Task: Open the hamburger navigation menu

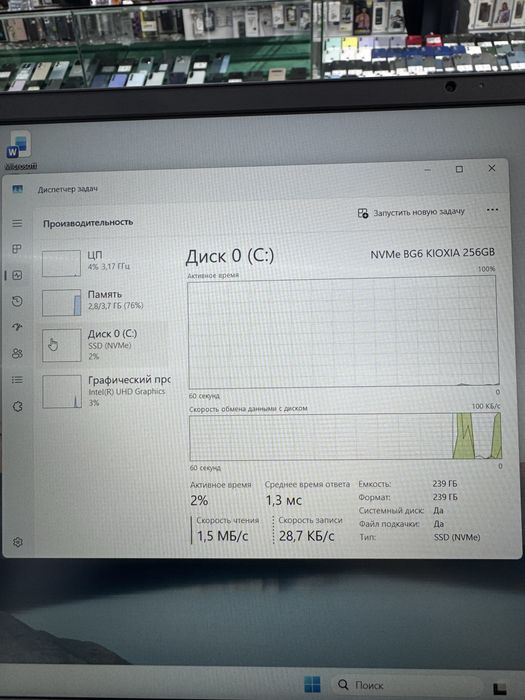Action: [17, 223]
